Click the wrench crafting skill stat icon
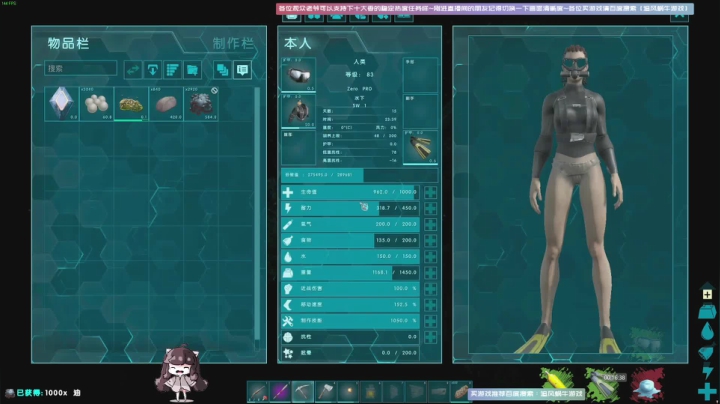 [x=288, y=321]
